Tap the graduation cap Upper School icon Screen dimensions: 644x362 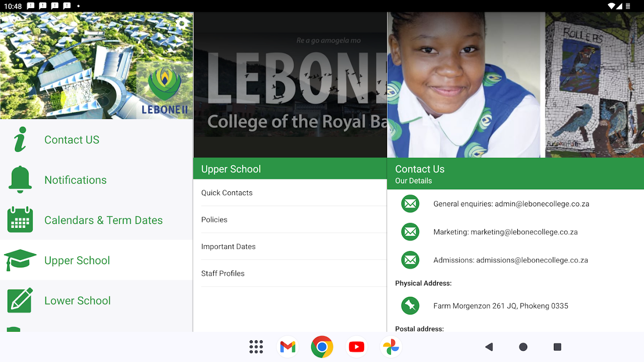[20, 260]
